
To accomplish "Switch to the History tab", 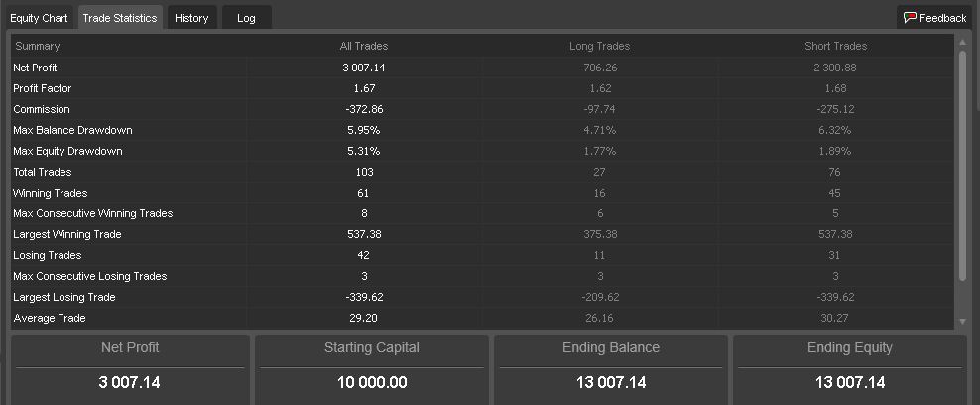I will pyautogui.click(x=191, y=18).
